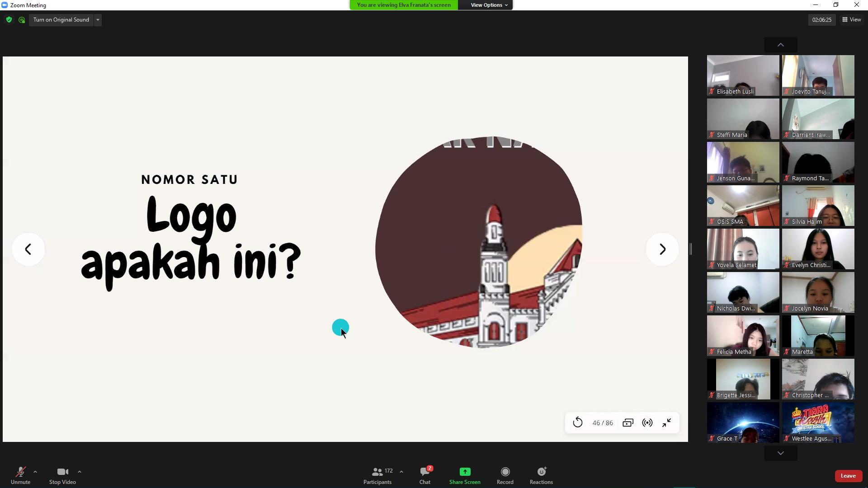The height and width of the screenshot is (488, 868).
Task: Click the Share Screen button
Action: coord(465,475)
